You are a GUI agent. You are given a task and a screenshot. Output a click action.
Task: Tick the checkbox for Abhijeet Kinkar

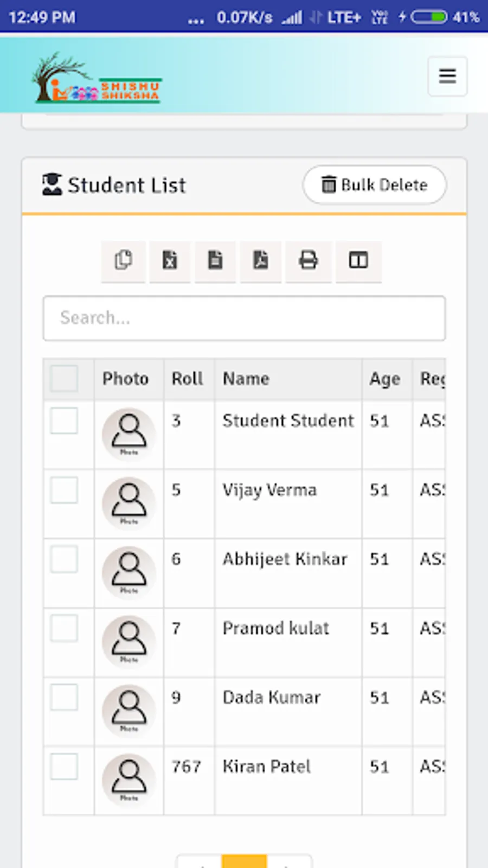[x=64, y=559]
